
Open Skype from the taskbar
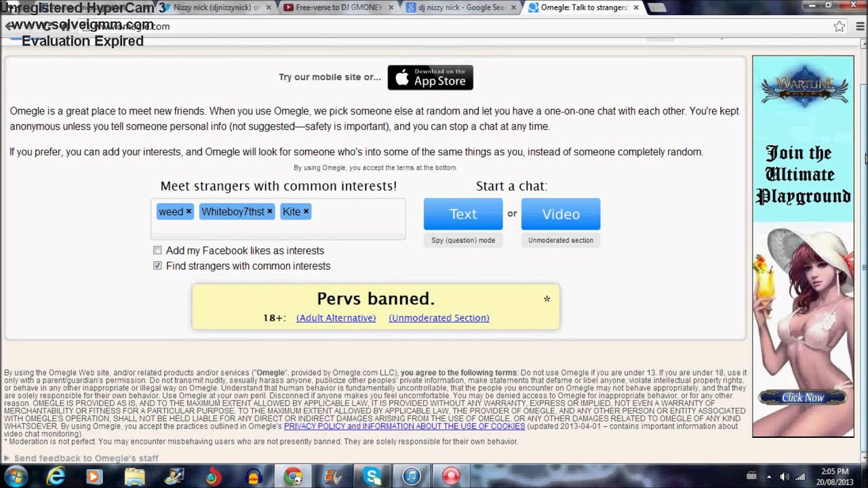pos(372,476)
